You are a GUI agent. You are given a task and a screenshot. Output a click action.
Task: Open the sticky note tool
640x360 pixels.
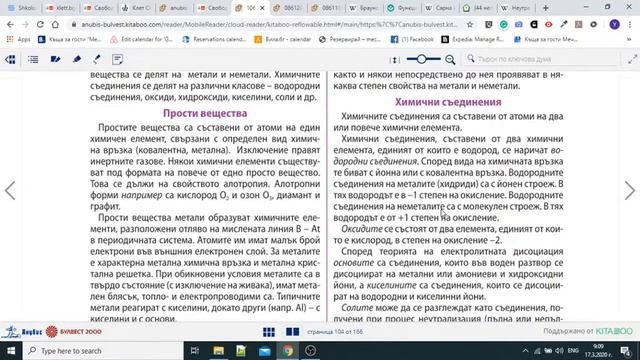point(118,60)
